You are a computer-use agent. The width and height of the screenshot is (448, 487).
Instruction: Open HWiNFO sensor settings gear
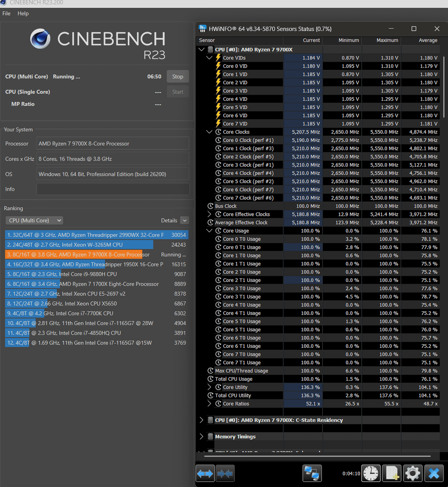point(412,473)
